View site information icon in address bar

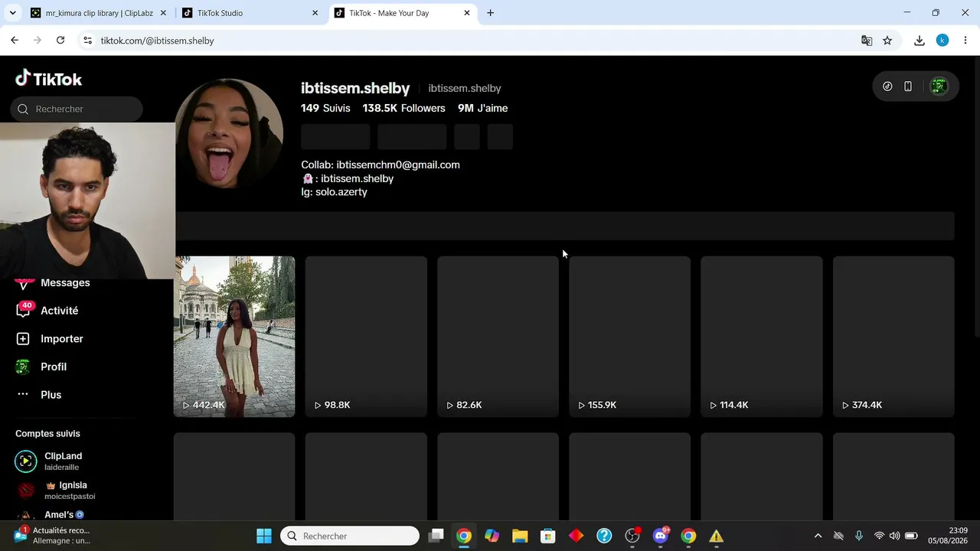(x=87, y=41)
